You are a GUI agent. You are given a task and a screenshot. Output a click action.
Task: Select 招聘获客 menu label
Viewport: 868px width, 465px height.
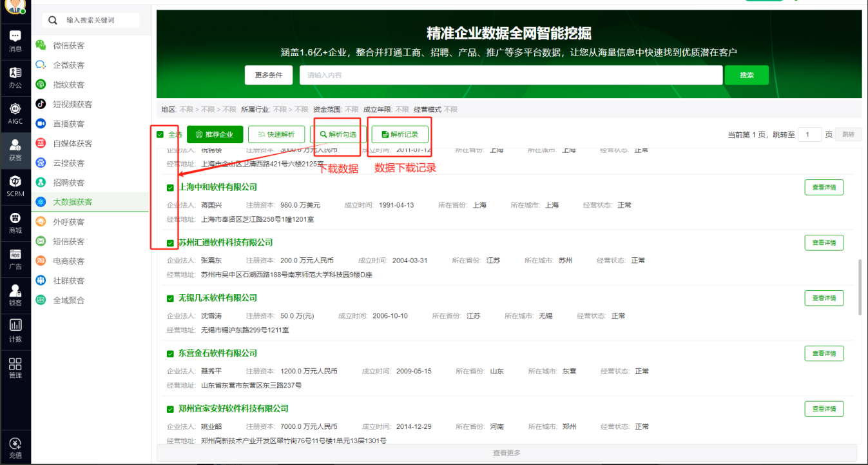pyautogui.click(x=68, y=183)
